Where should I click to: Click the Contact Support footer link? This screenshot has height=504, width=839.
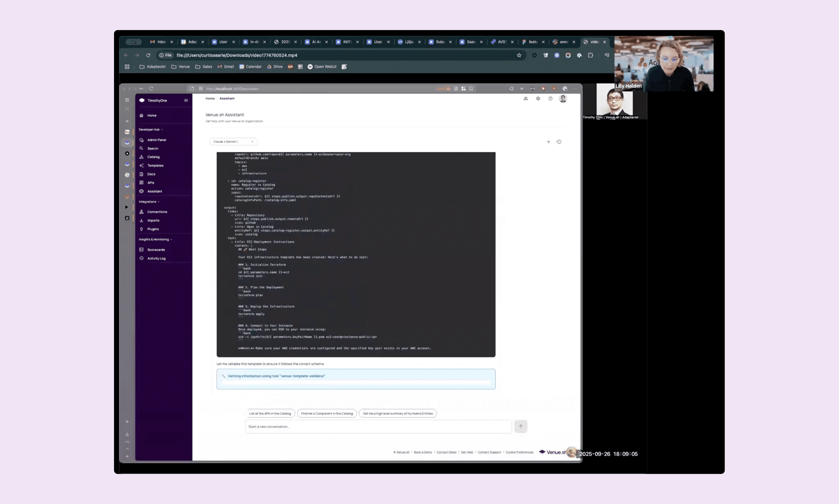pos(489,452)
